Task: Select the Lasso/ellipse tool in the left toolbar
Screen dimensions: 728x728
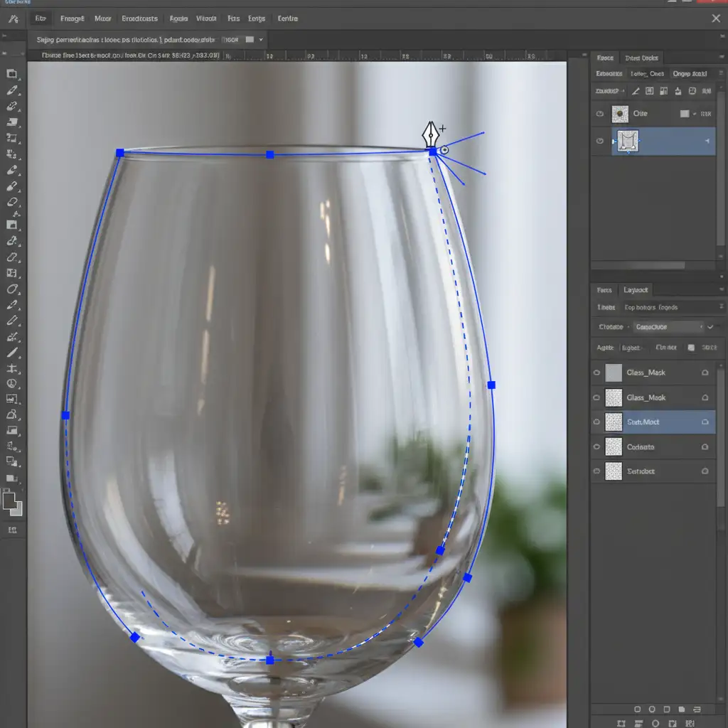Action: coord(12,289)
